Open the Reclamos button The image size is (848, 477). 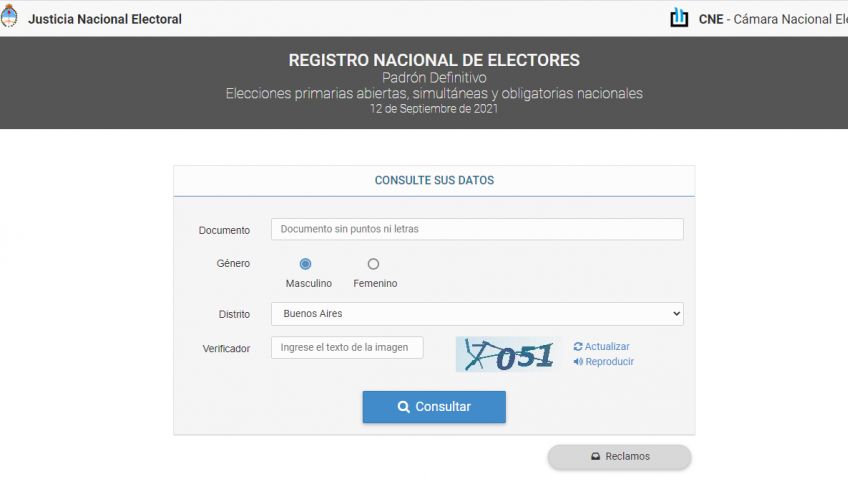tap(619, 457)
